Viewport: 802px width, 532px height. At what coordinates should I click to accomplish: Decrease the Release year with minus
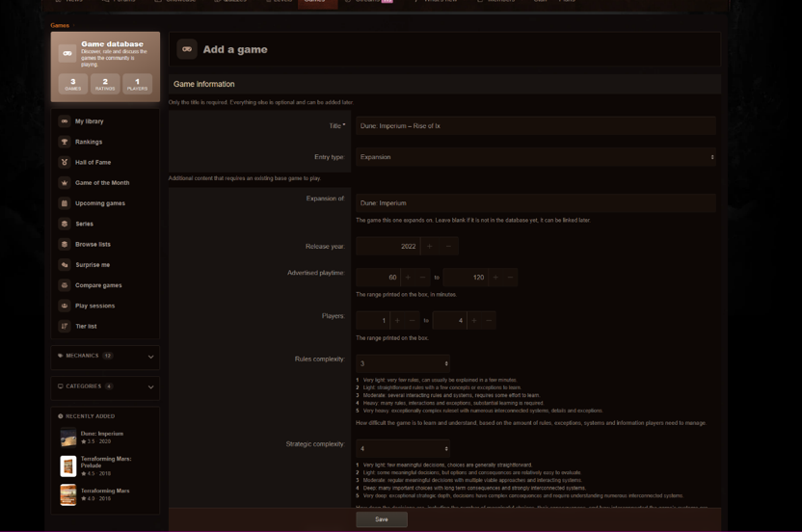(448, 246)
